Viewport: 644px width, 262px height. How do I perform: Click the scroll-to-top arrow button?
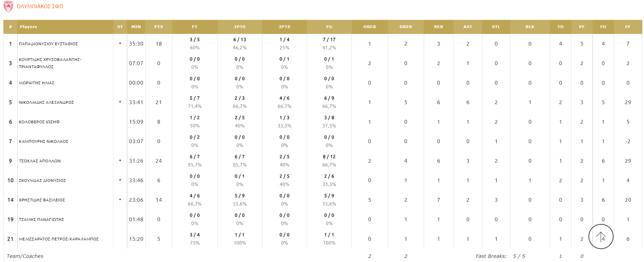600,237
